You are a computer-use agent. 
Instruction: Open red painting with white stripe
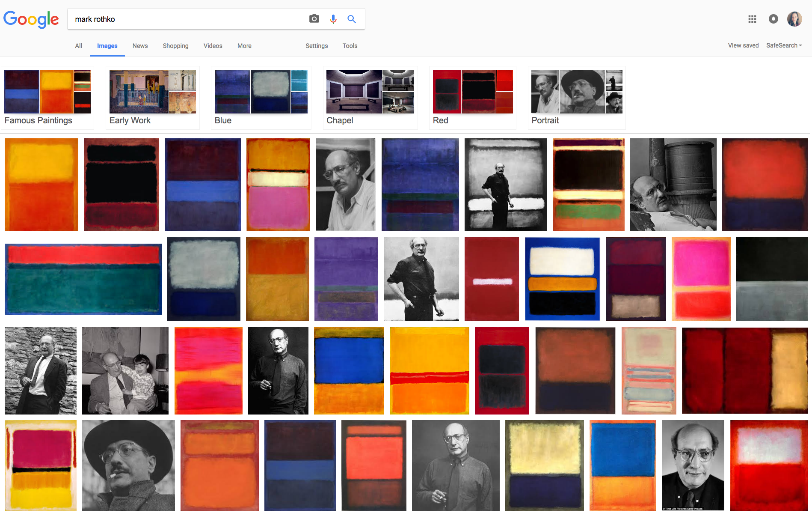(492, 279)
